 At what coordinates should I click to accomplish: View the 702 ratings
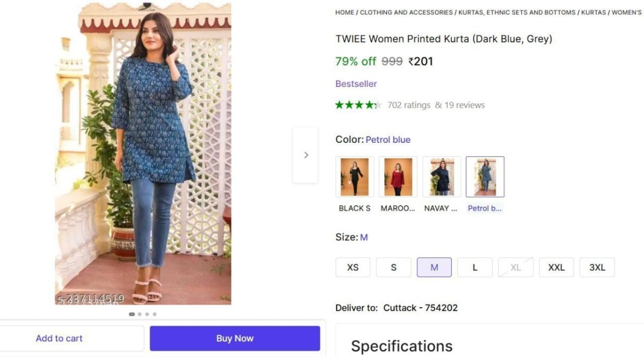pyautogui.click(x=409, y=105)
